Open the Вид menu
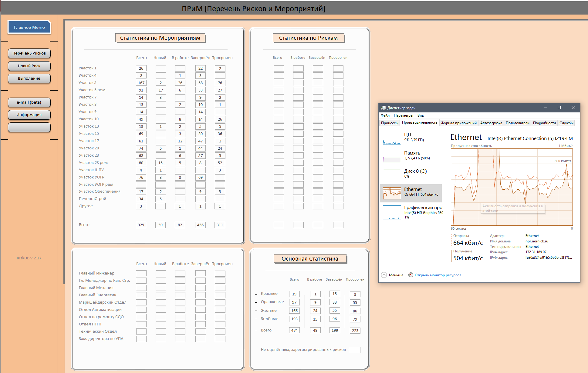 420,115
